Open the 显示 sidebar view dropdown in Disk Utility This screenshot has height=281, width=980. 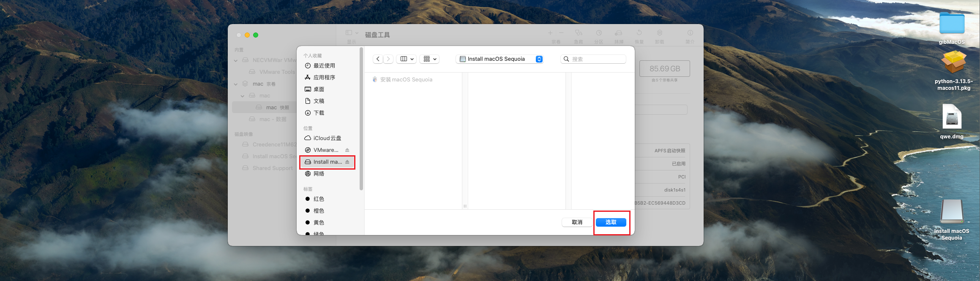tap(352, 33)
